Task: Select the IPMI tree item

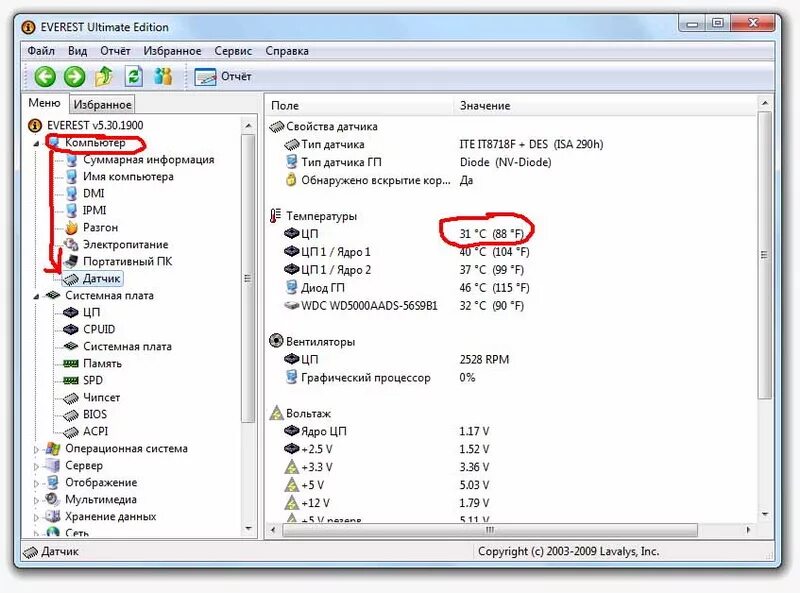Action: [94, 210]
